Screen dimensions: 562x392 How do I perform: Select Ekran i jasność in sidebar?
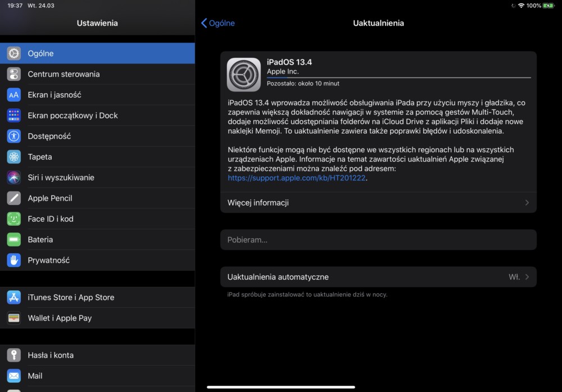pyautogui.click(x=97, y=95)
